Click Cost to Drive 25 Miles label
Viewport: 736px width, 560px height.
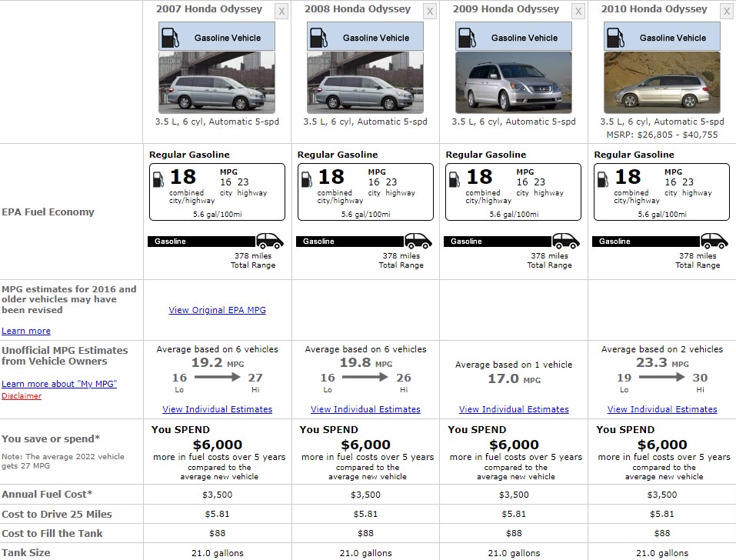(57, 515)
